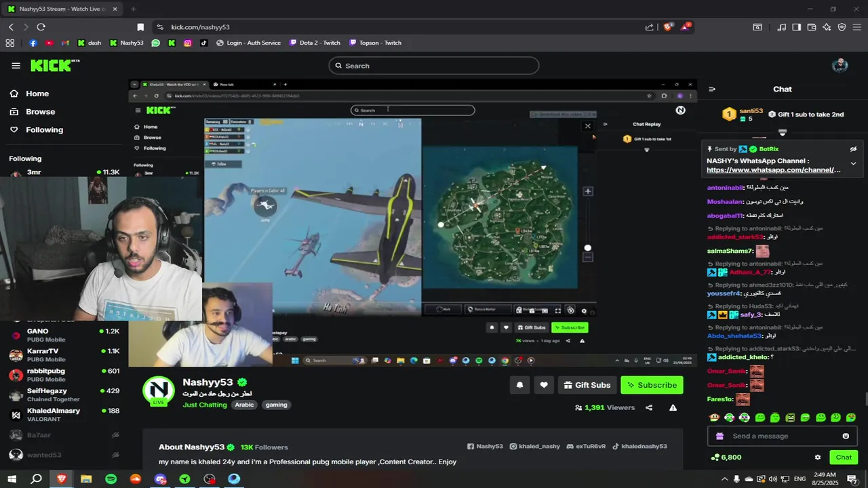Screen dimensions: 868x488
Task: Open the exTuR6vR X profile link
Action: point(586,447)
